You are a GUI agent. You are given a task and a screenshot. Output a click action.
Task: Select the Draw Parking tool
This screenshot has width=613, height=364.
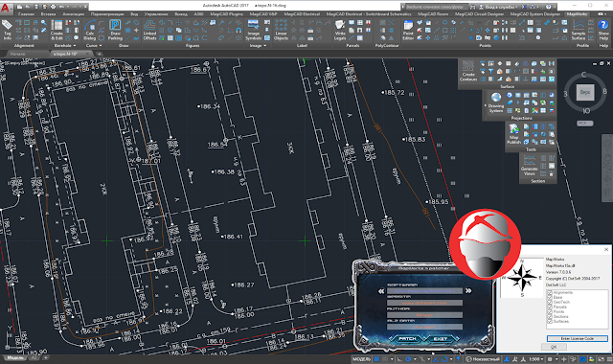(x=115, y=30)
